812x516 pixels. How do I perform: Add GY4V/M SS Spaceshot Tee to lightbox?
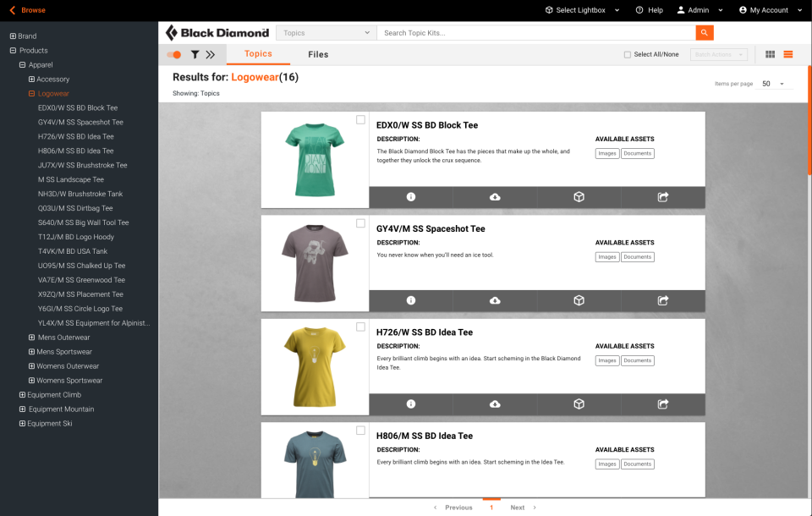point(579,300)
